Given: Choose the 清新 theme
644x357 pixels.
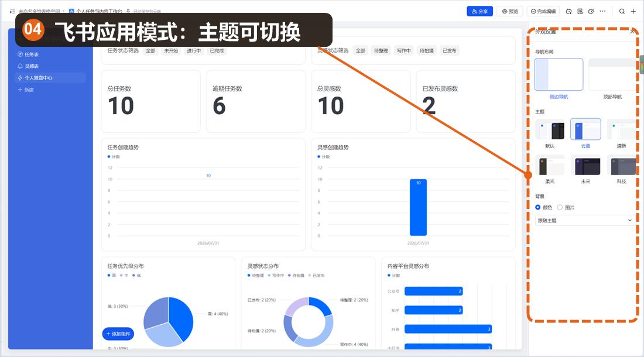Looking at the screenshot, I should (x=621, y=130).
